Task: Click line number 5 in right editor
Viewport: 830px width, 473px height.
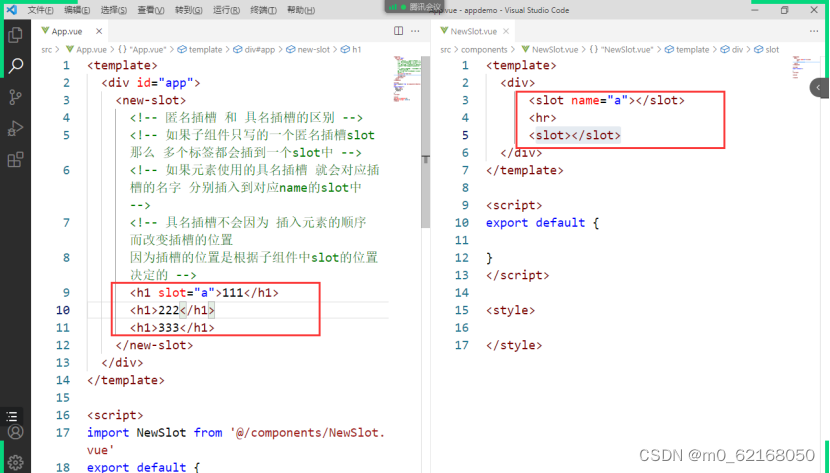Action: point(465,135)
